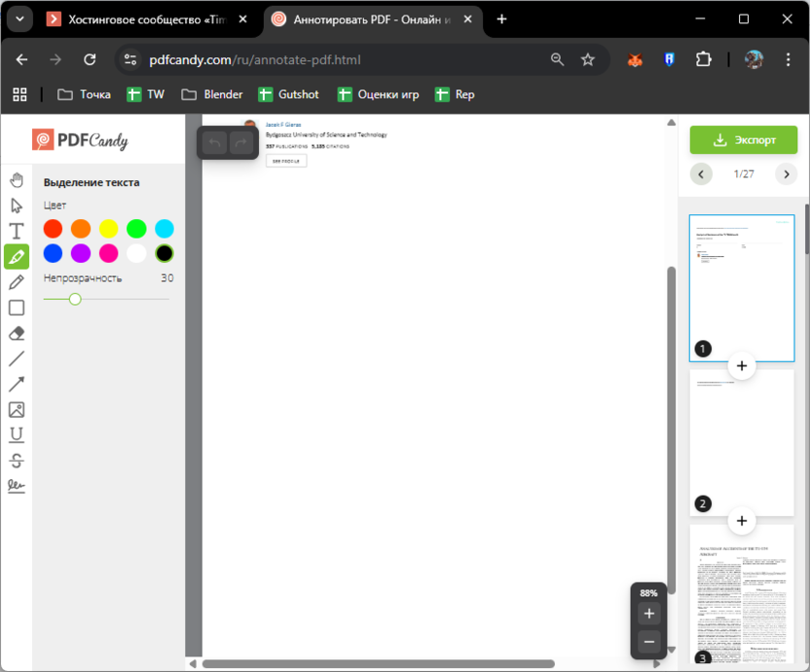The height and width of the screenshot is (672, 810).
Task: Pick the white highlight color
Action: (136, 253)
